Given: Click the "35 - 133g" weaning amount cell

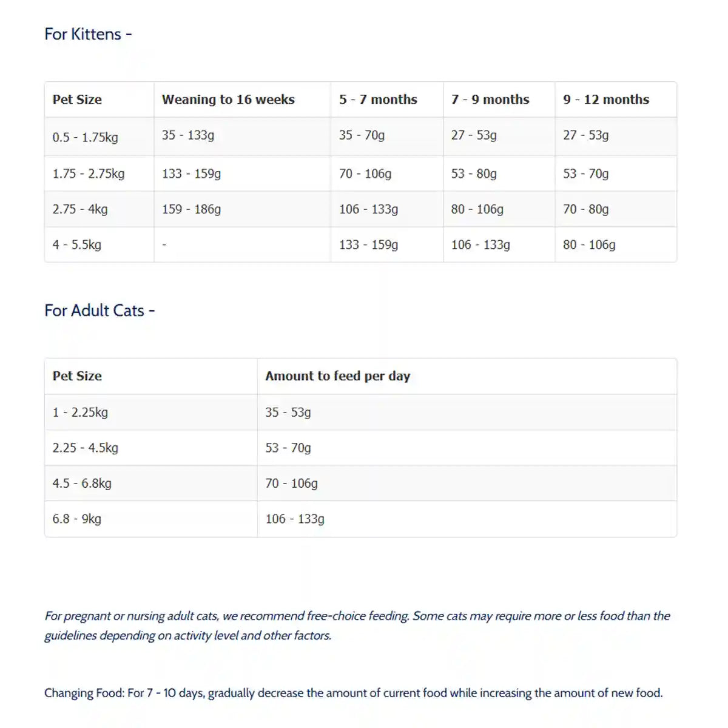Looking at the screenshot, I should (188, 135).
